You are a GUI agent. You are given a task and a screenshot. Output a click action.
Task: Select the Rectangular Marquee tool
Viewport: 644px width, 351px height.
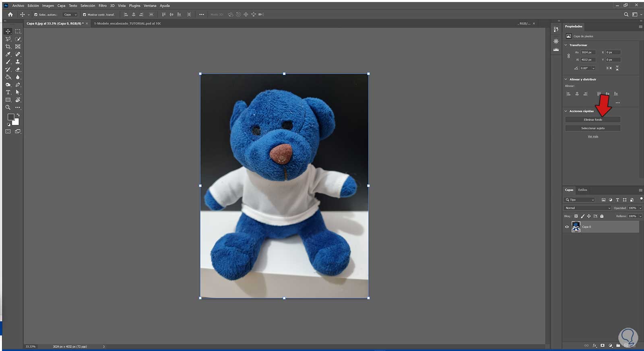coord(18,31)
